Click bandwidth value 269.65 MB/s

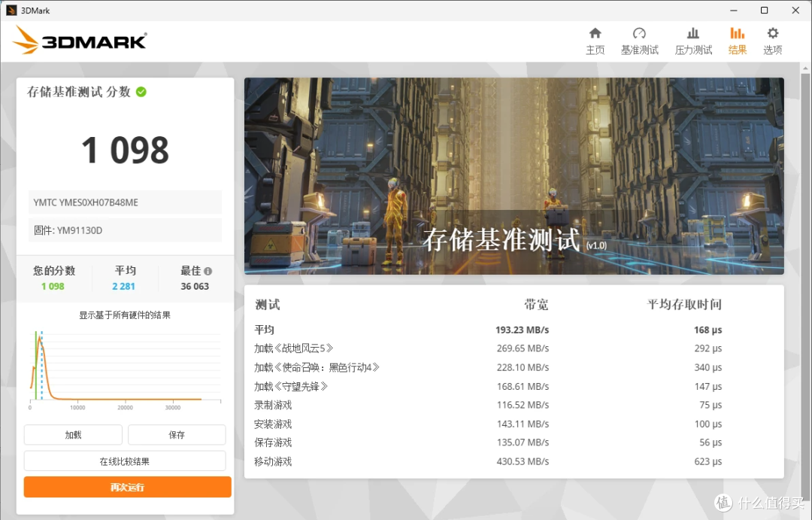coord(523,348)
